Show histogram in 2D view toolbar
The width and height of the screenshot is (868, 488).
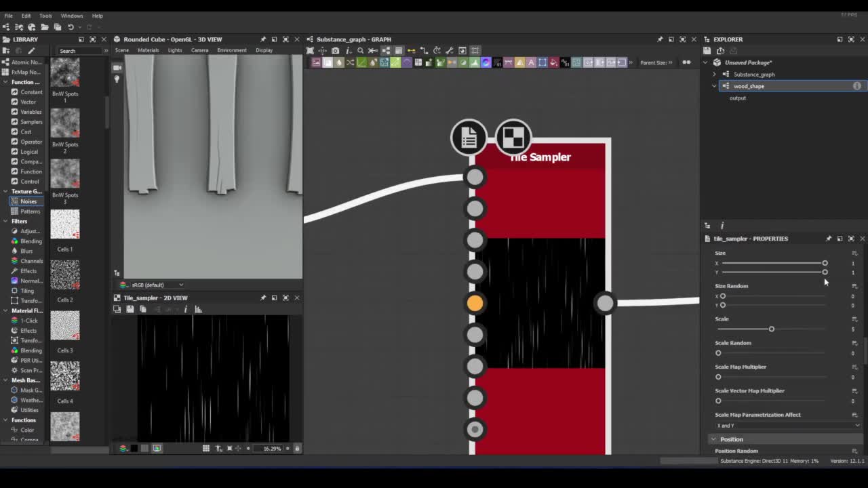click(198, 309)
